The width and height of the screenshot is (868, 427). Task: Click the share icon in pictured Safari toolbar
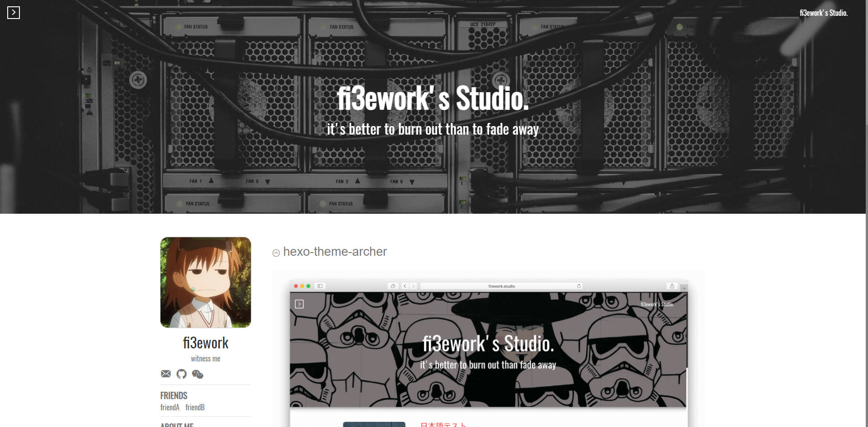tap(672, 286)
